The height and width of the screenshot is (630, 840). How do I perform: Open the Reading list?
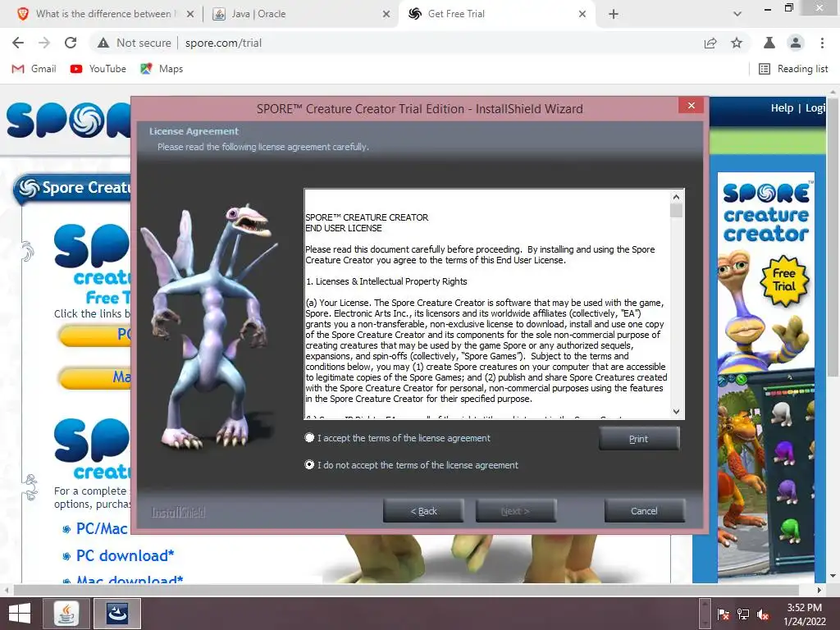click(x=793, y=69)
